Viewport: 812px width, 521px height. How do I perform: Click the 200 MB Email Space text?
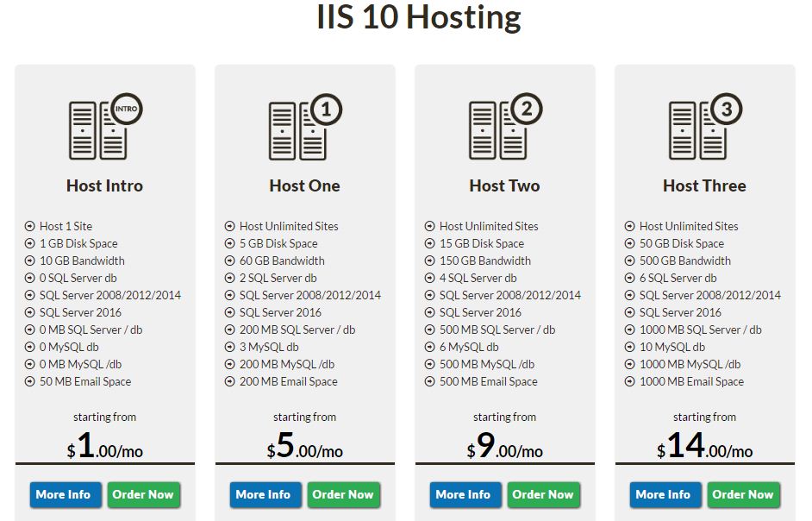tap(289, 381)
